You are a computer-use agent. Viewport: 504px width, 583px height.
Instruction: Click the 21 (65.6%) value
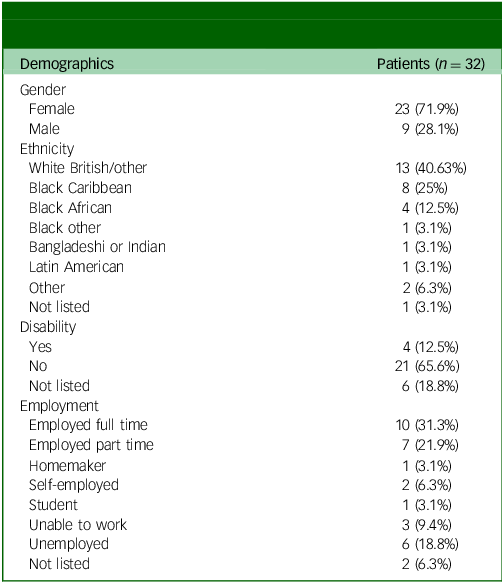point(427,366)
